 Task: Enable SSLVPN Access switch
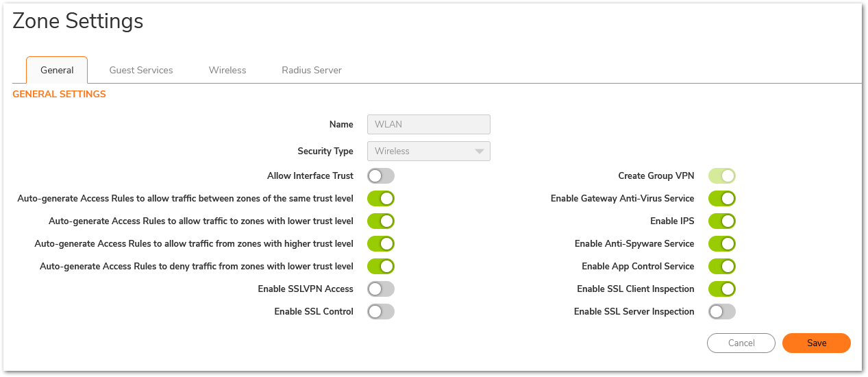[x=381, y=289]
